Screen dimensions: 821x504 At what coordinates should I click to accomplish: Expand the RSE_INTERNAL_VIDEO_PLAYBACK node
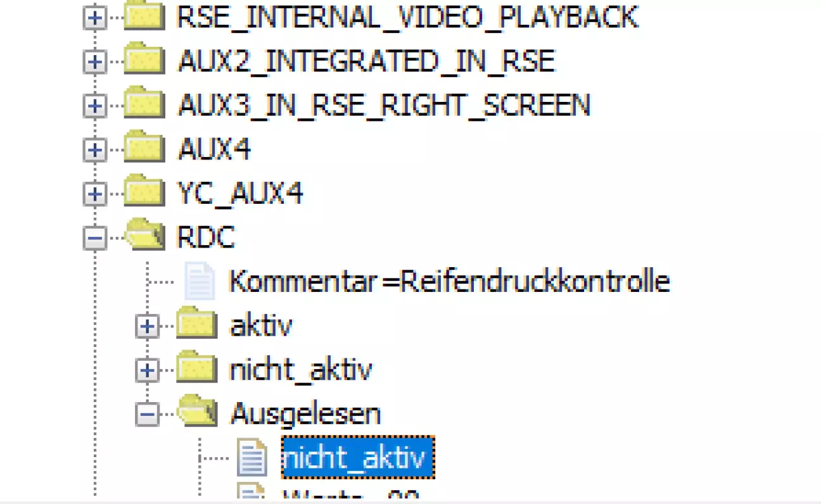[94, 18]
